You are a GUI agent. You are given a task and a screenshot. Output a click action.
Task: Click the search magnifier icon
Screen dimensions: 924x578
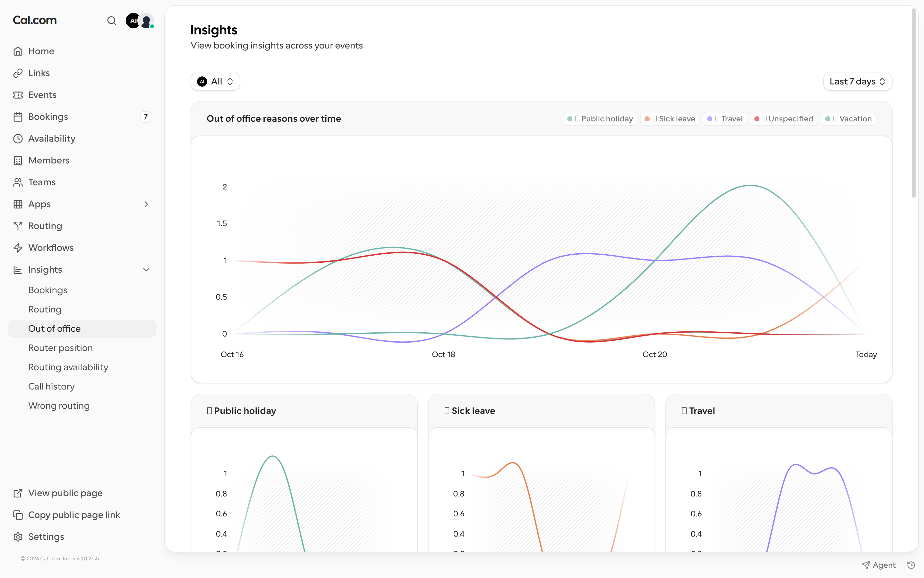pos(112,21)
